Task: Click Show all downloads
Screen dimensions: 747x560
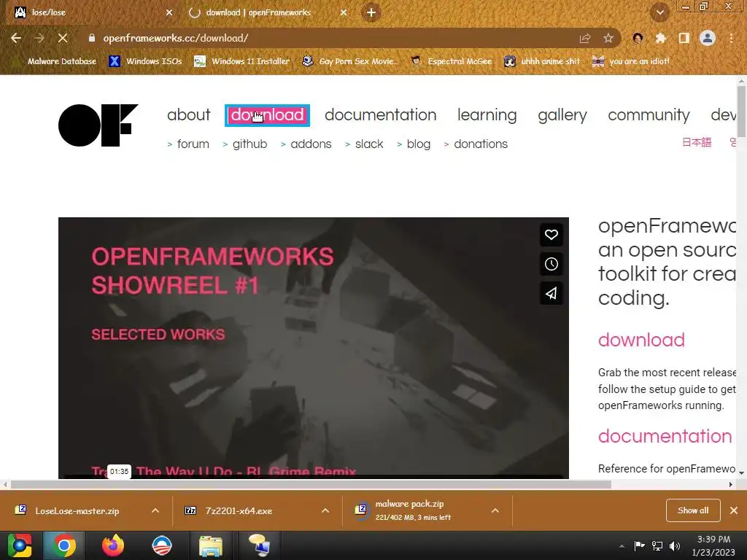Action: coord(693,510)
